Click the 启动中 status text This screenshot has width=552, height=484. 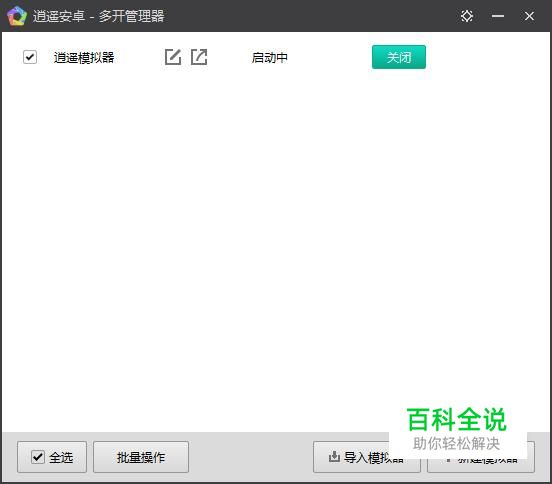tap(270, 57)
